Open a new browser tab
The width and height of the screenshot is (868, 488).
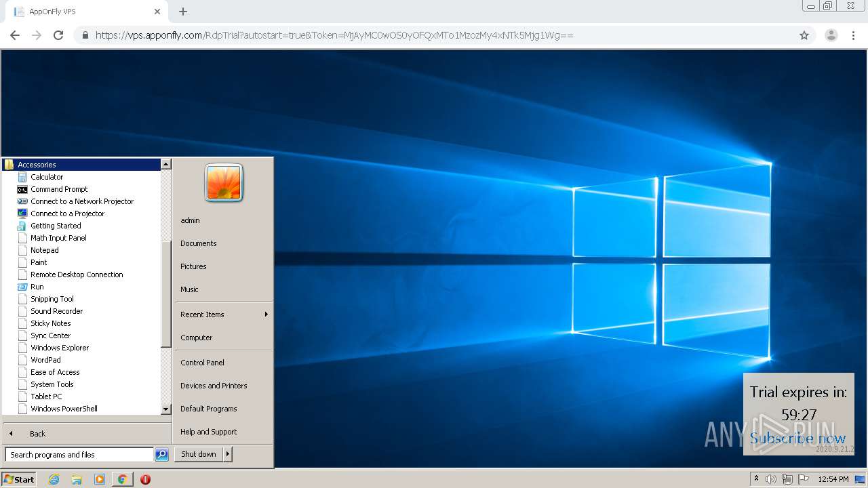click(183, 12)
